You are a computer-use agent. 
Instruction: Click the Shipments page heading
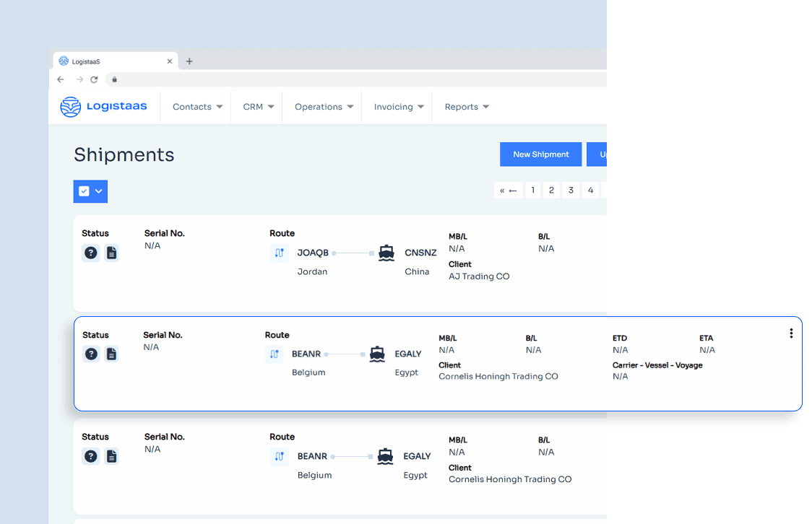pos(124,154)
